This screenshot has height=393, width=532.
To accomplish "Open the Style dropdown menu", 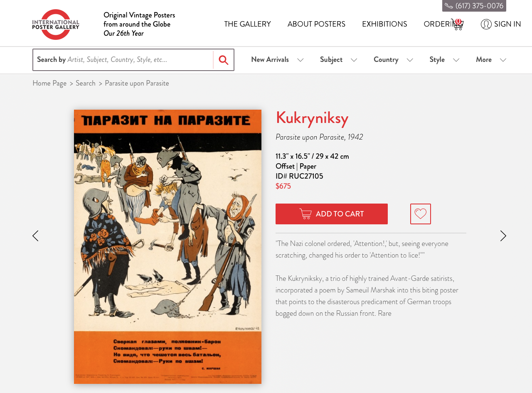I will (x=444, y=60).
